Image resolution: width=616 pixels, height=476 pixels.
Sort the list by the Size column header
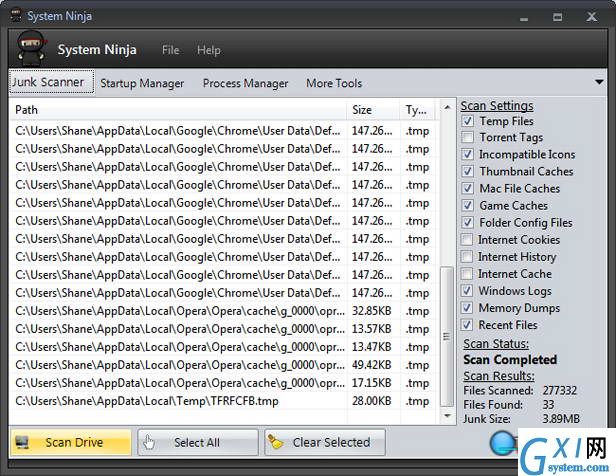(x=373, y=110)
